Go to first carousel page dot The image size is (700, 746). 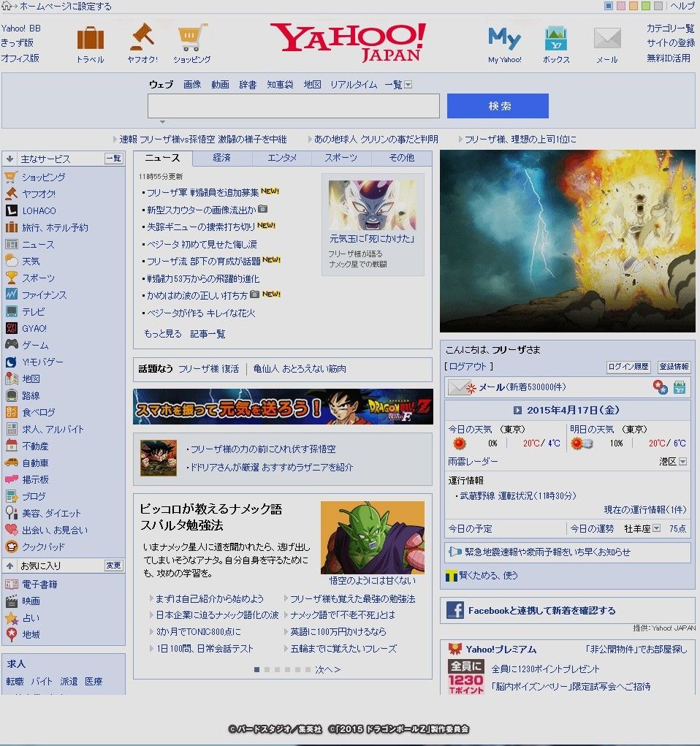tap(257, 669)
